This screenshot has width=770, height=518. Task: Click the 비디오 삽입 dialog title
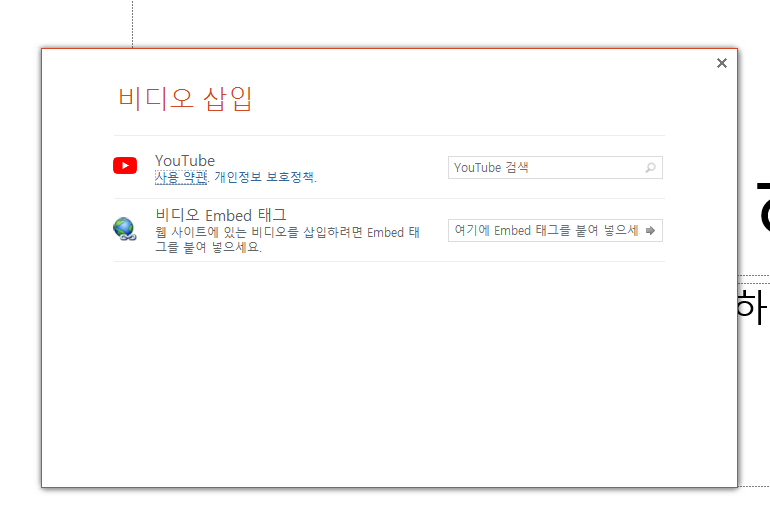pyautogui.click(x=185, y=98)
